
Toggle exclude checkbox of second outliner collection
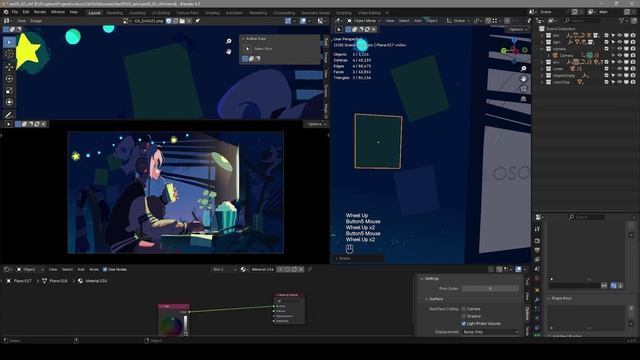pos(606,42)
